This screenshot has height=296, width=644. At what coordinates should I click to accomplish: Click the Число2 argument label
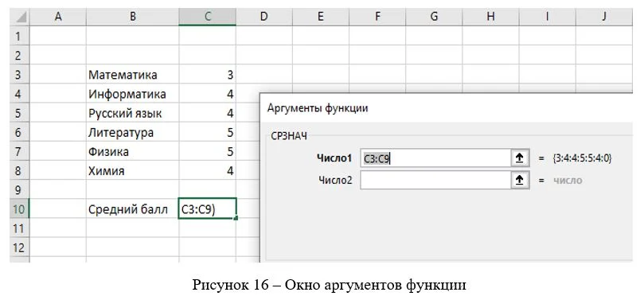[336, 180]
